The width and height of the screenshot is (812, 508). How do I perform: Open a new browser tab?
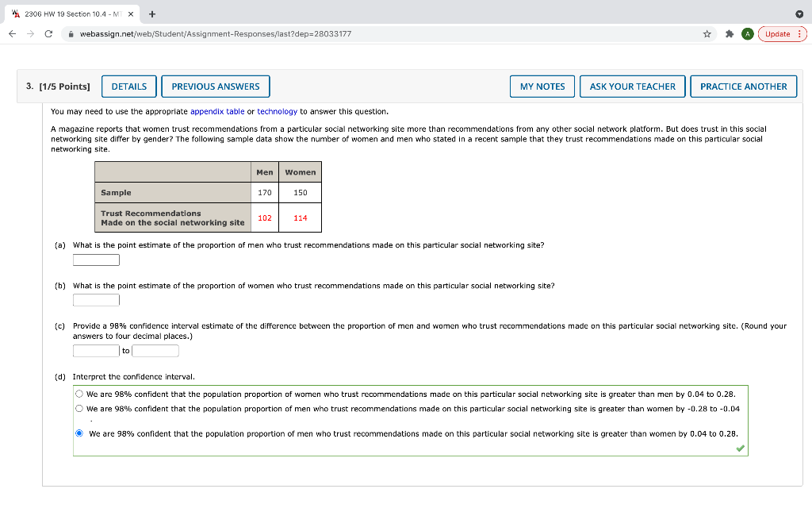[151, 14]
